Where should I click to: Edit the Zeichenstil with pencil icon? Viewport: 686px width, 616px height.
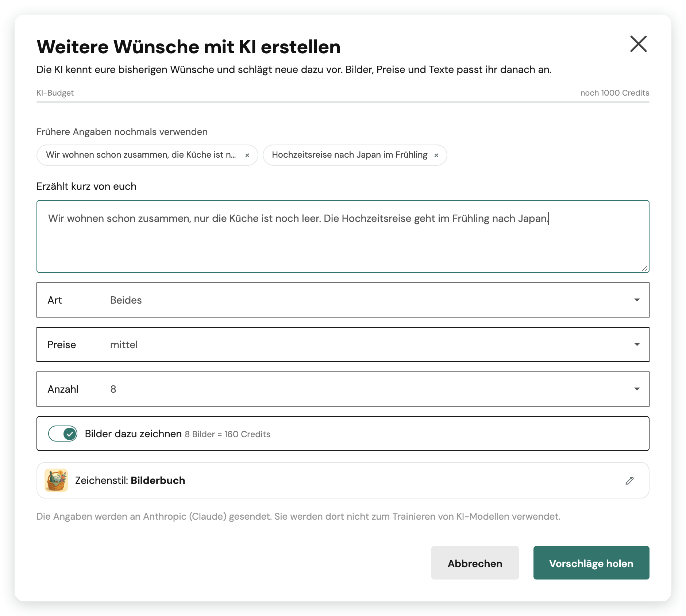pos(629,481)
